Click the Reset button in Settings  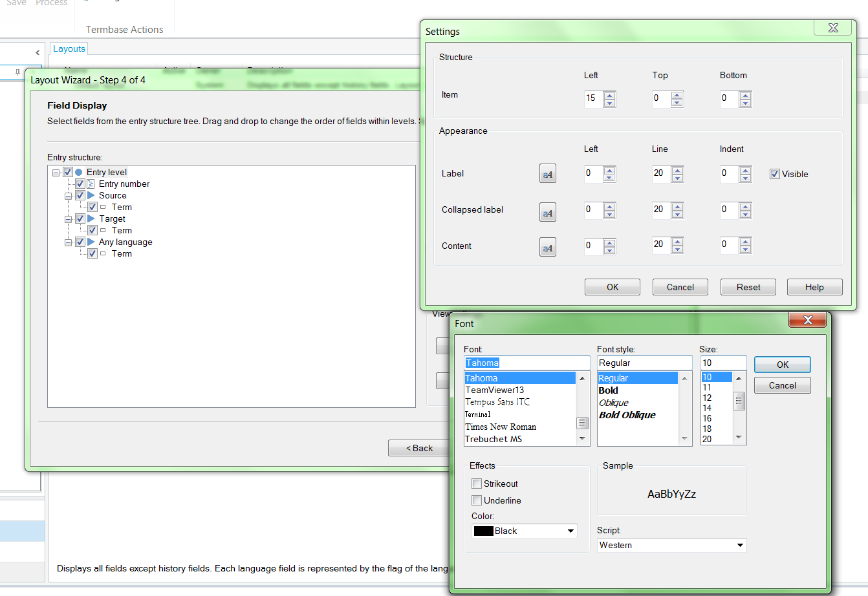[748, 287]
